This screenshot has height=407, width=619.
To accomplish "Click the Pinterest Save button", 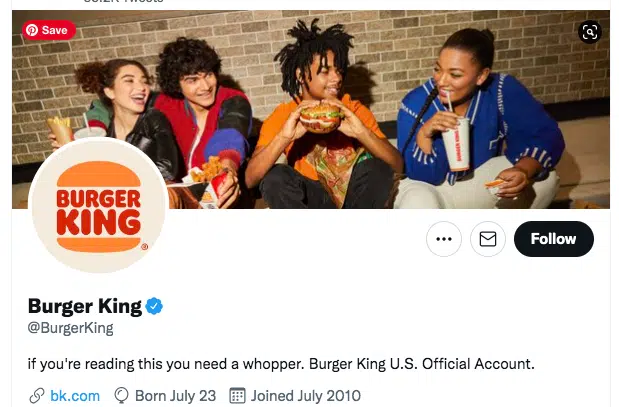I will click(x=49, y=30).
